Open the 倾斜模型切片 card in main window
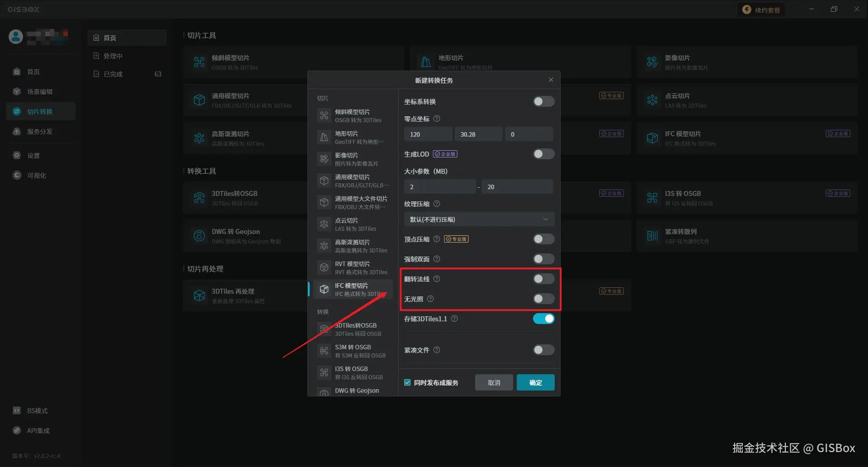Image resolution: width=868 pixels, height=467 pixels. tap(293, 62)
